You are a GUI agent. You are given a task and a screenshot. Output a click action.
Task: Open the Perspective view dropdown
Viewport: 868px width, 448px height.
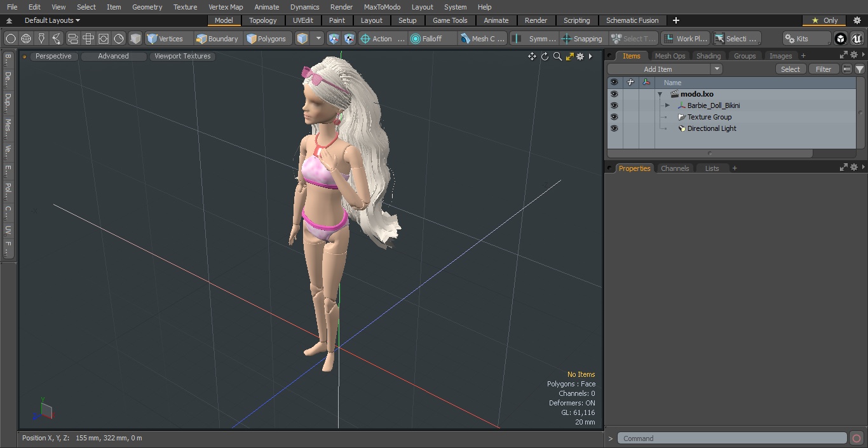click(x=54, y=56)
